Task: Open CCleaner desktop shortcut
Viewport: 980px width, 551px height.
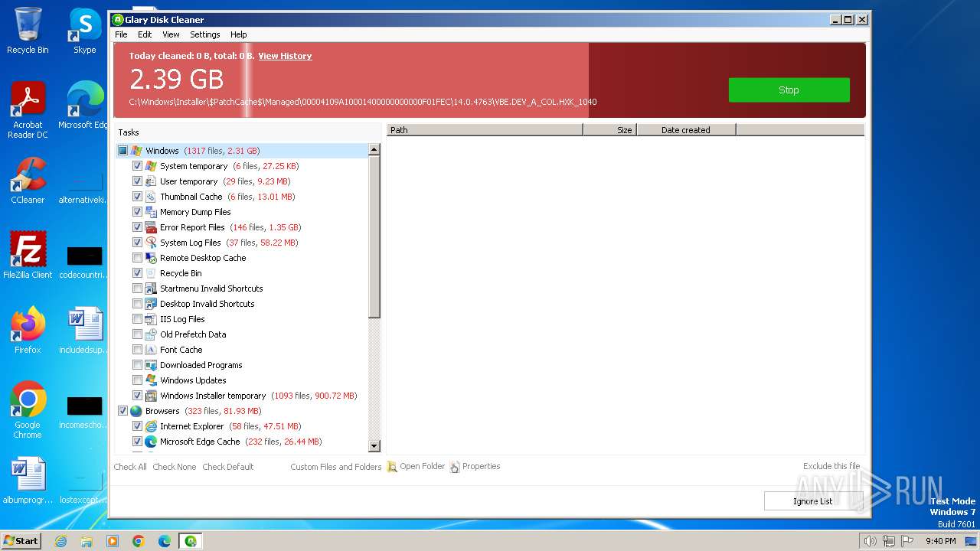Action: click(28, 181)
